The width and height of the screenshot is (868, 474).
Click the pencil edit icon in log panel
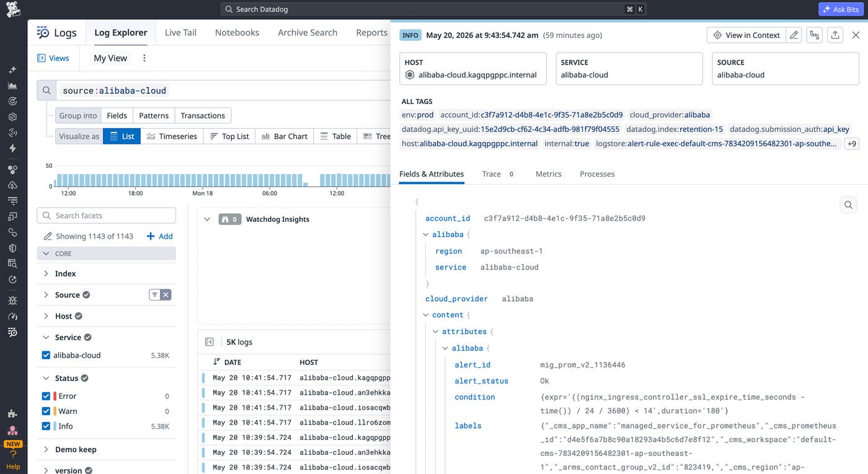click(794, 35)
